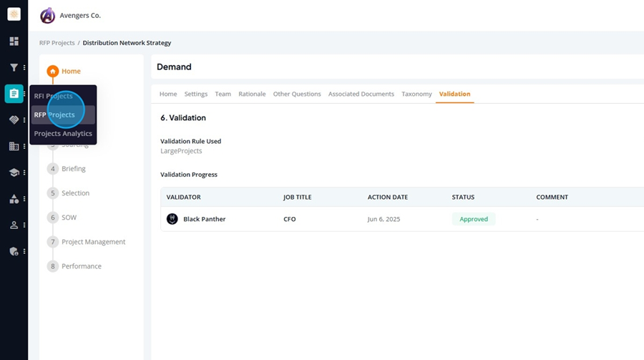Image resolution: width=644 pixels, height=360 pixels.
Task: Switch to the Taxonomy tab
Action: [x=416, y=94]
